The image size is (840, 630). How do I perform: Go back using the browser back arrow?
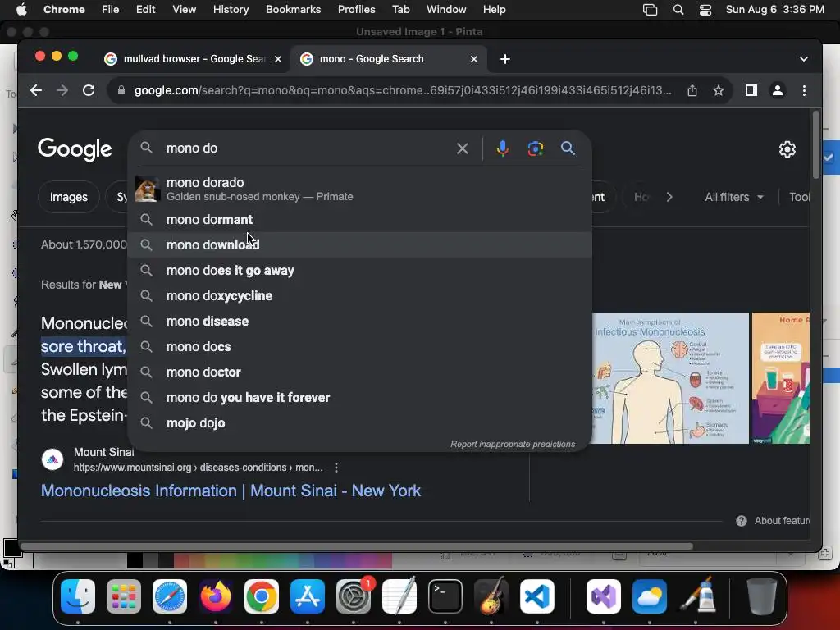coord(36,90)
